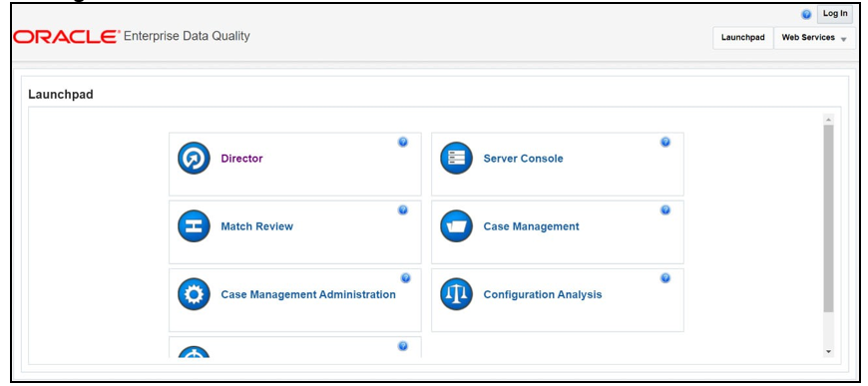
Task: Open the Case Management link
Action: [532, 226]
